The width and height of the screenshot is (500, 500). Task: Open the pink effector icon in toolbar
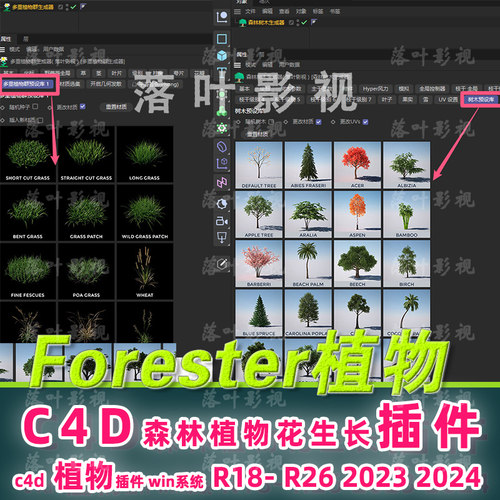pos(222,182)
